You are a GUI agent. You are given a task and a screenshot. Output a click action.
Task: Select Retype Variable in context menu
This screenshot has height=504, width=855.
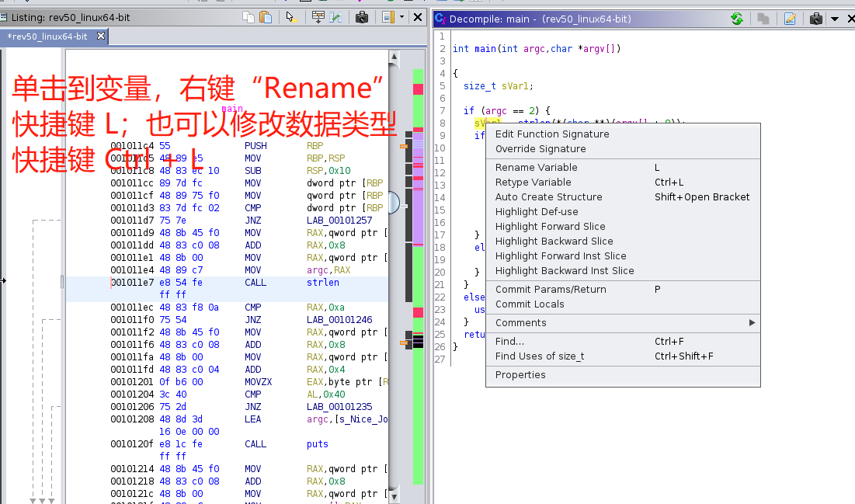533,182
